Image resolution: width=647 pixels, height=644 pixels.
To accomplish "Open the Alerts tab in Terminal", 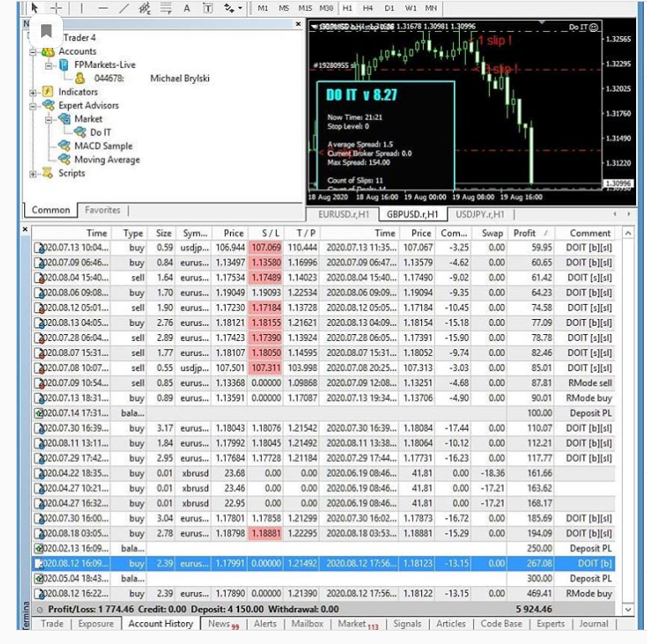I will click(x=265, y=624).
